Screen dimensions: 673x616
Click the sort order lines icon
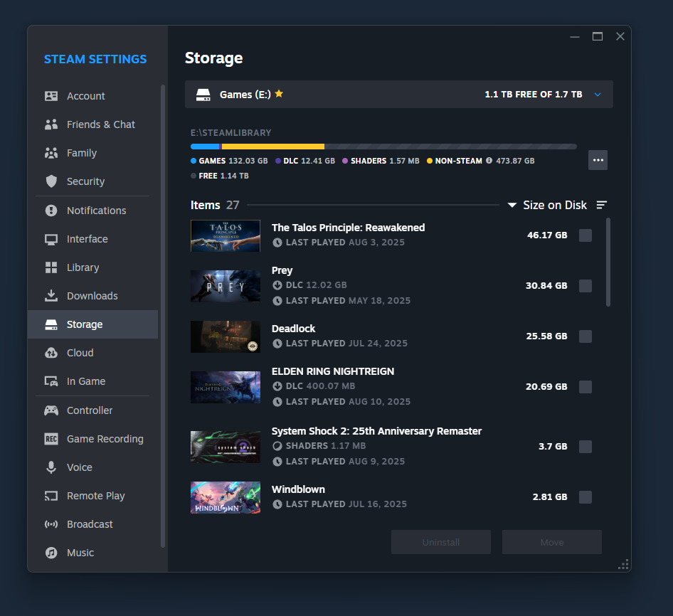[601, 205]
